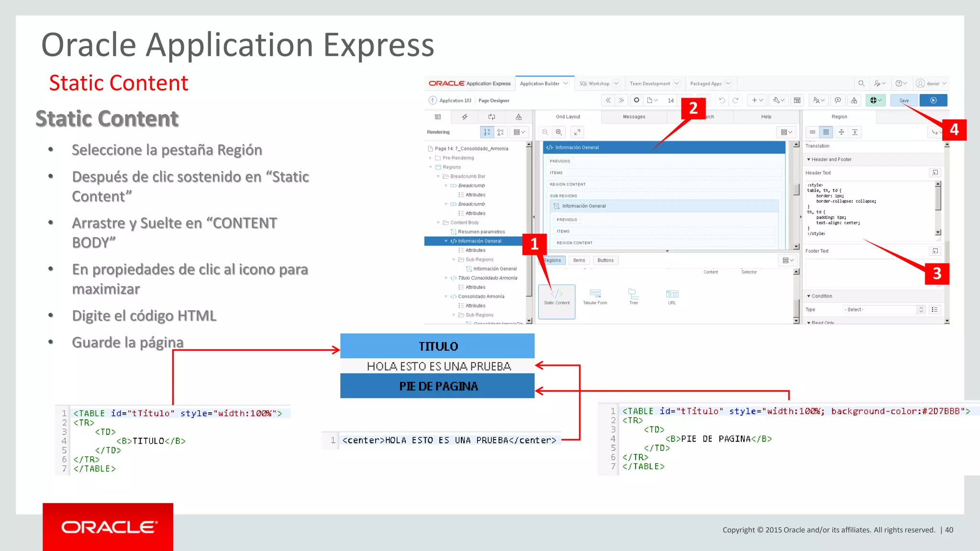Select Consolidado Armonía region node

(481, 297)
